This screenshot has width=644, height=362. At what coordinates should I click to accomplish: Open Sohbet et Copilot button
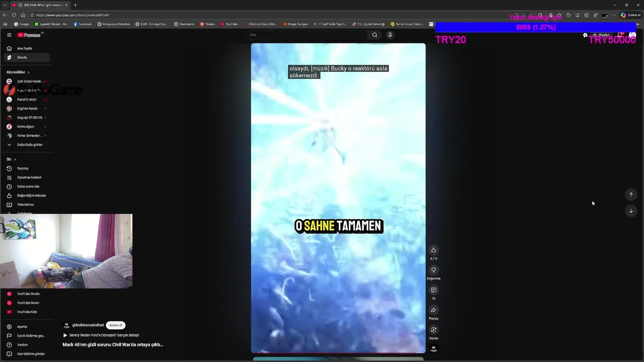point(630,15)
